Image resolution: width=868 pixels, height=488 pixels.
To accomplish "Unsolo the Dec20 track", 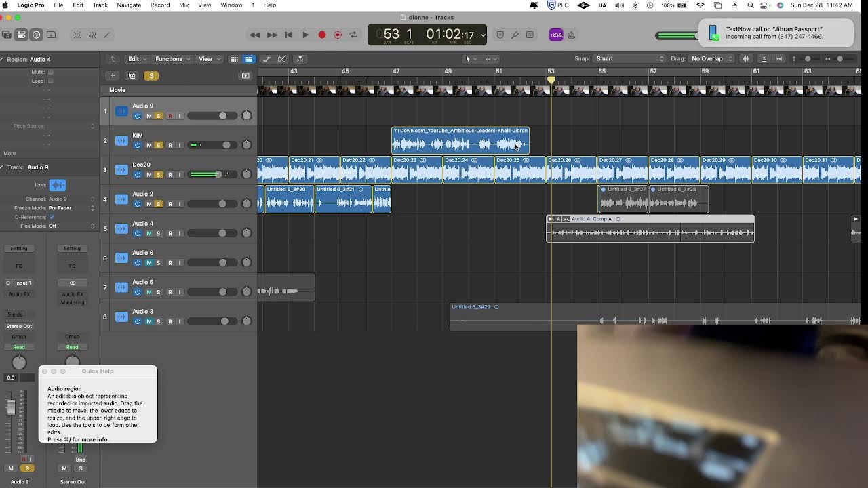I will pos(159,174).
